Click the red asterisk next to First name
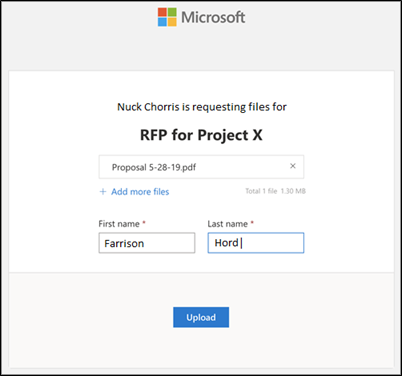This screenshot has height=376, width=402. [x=144, y=222]
